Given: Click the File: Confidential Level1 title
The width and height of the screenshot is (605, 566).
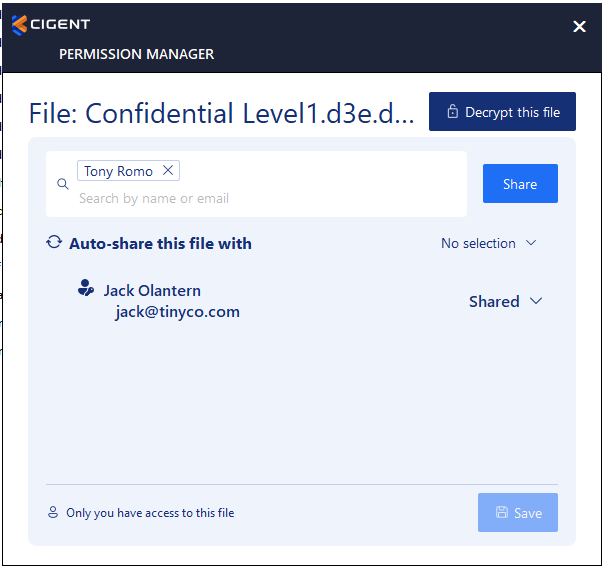Looking at the screenshot, I should point(221,113).
